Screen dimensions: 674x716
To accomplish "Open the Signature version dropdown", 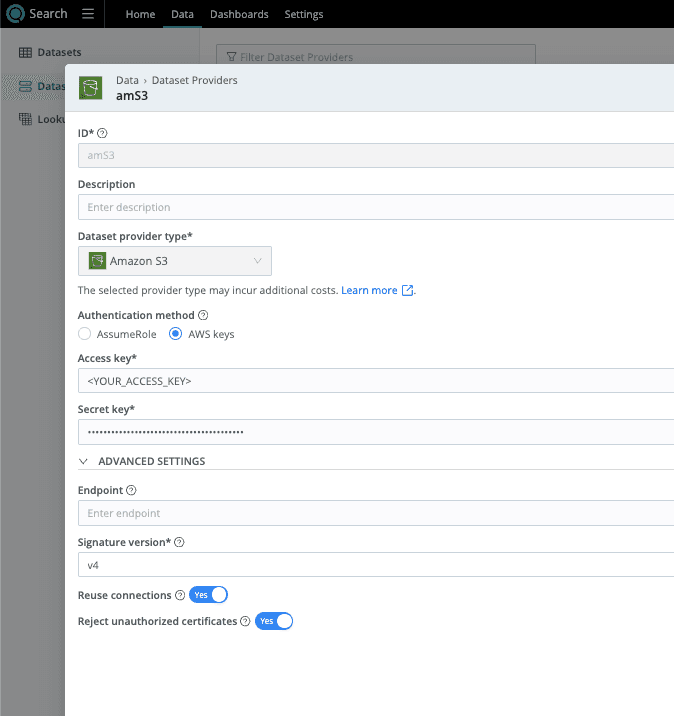I will click(375, 565).
